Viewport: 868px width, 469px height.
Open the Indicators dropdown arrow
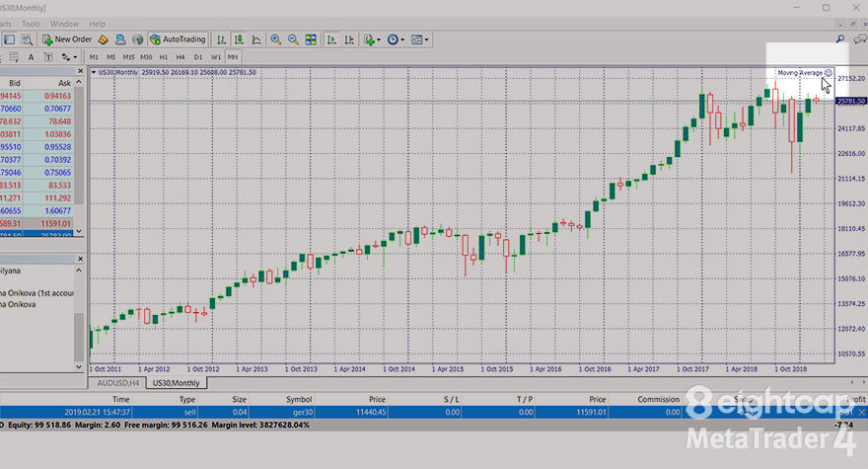point(379,39)
